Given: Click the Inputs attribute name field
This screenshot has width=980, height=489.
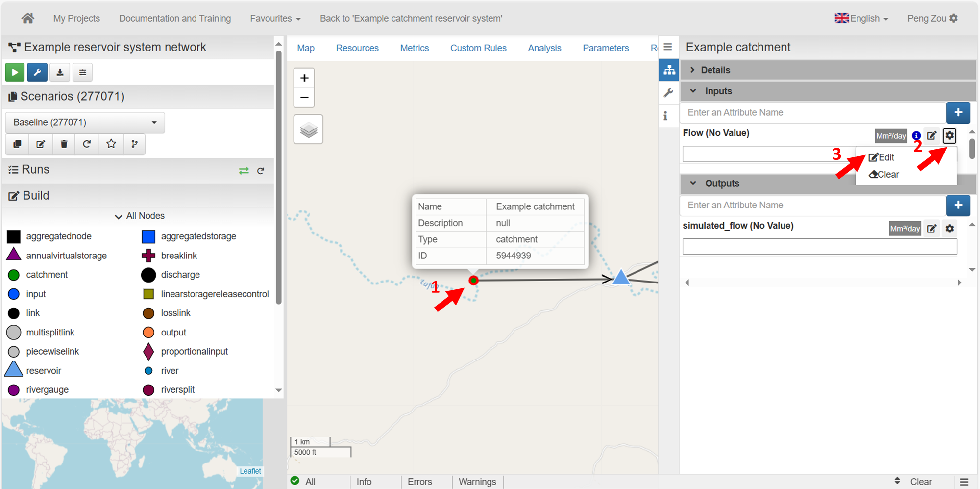Looking at the screenshot, I should (x=812, y=113).
